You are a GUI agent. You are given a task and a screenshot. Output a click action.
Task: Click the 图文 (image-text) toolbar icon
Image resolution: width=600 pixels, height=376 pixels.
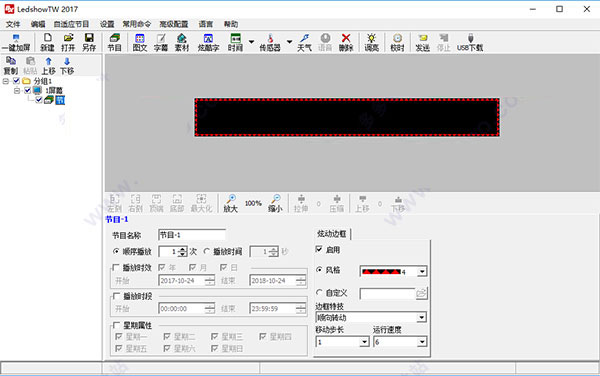click(140, 42)
